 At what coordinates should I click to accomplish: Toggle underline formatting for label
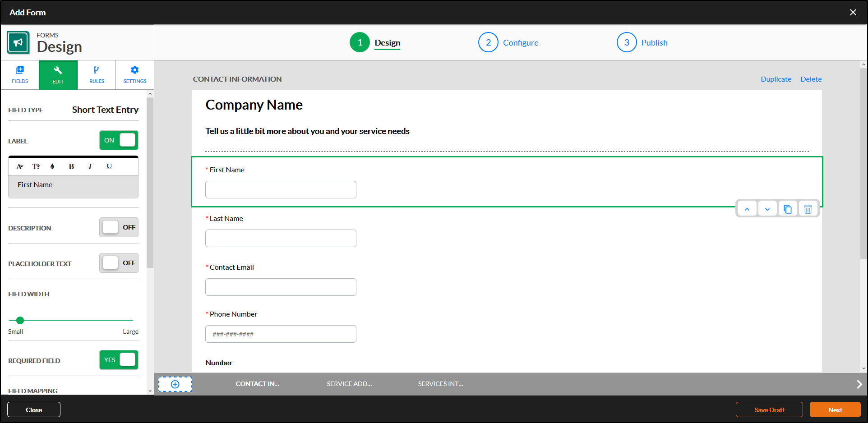[x=109, y=166]
